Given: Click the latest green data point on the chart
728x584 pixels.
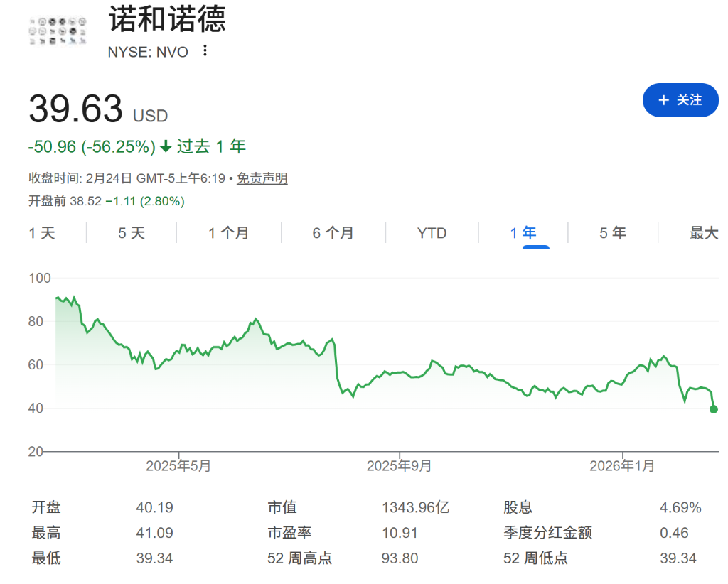Looking at the screenshot, I should pyautogui.click(x=714, y=410).
